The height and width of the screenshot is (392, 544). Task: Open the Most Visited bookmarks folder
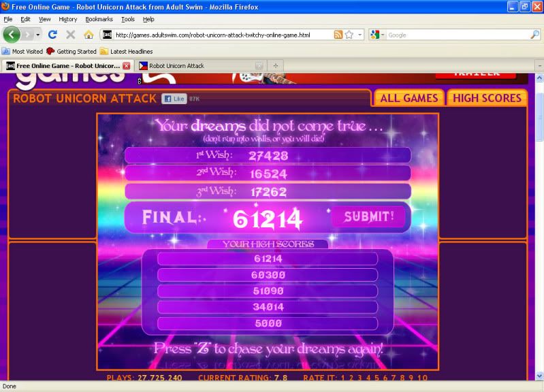(22, 51)
